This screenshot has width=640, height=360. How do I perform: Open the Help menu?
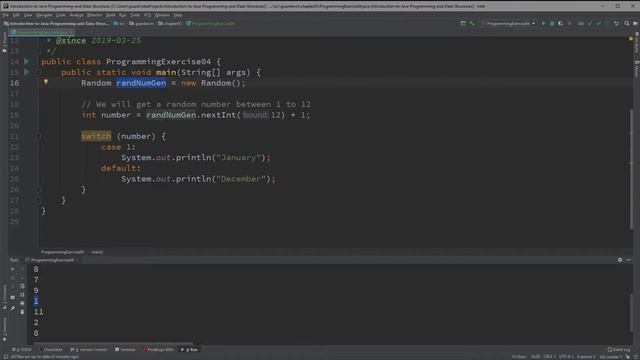coord(178,15)
